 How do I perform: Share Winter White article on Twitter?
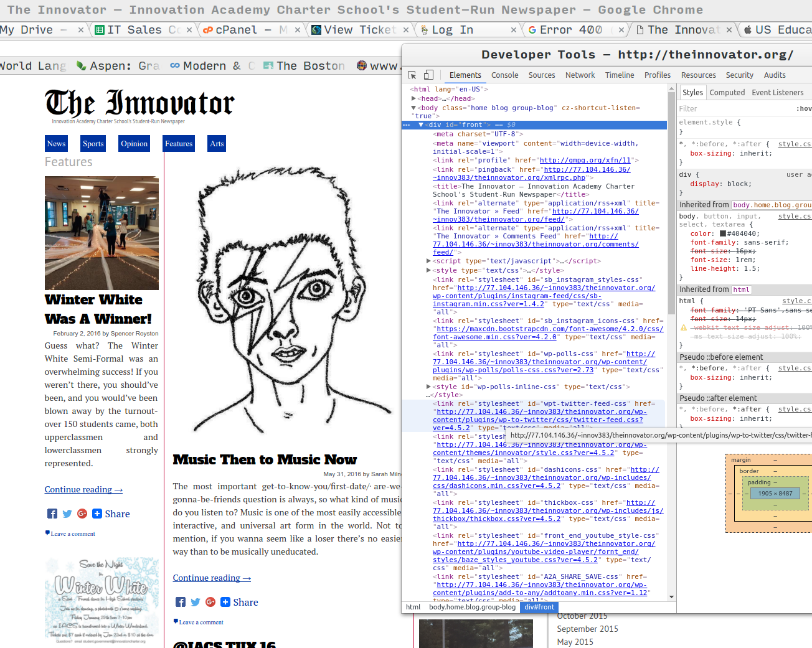click(67, 514)
